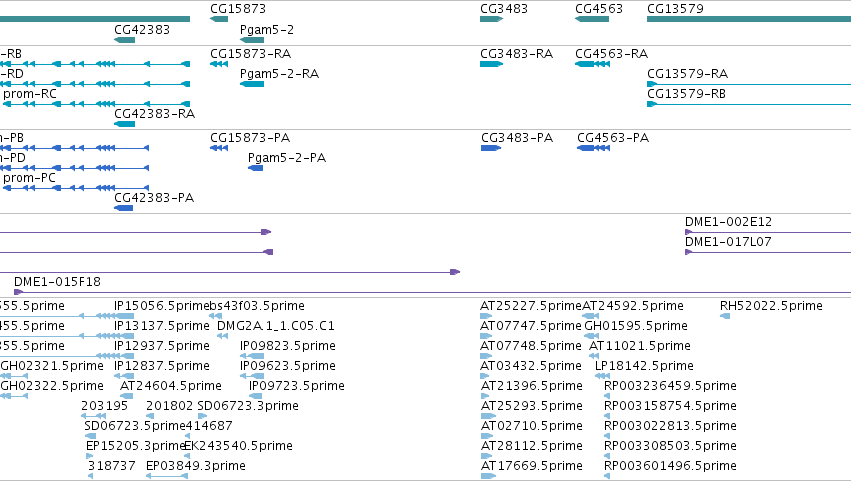The height and width of the screenshot is (481, 851).
Task: Click the CG3483 gene label
Action: (504, 9)
